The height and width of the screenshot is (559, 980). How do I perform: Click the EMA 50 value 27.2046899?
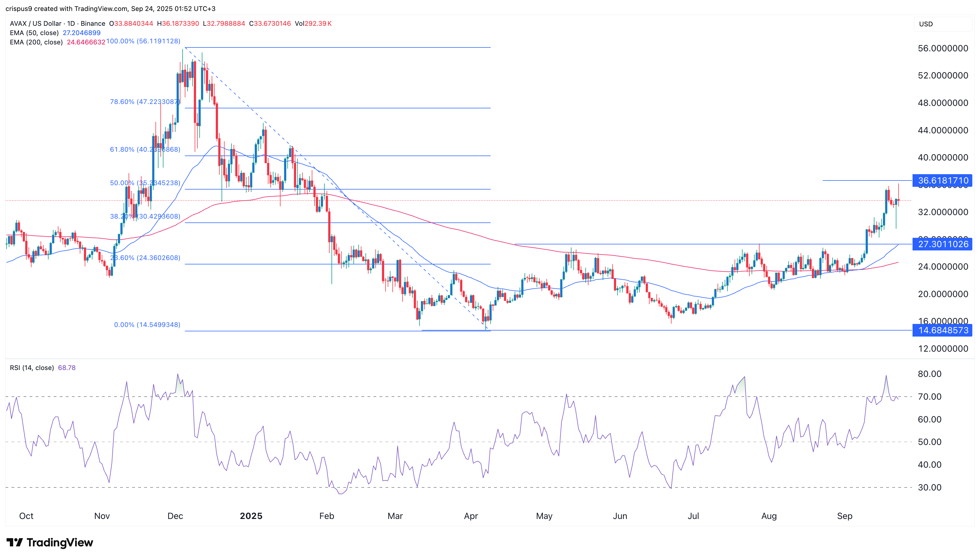click(x=82, y=33)
